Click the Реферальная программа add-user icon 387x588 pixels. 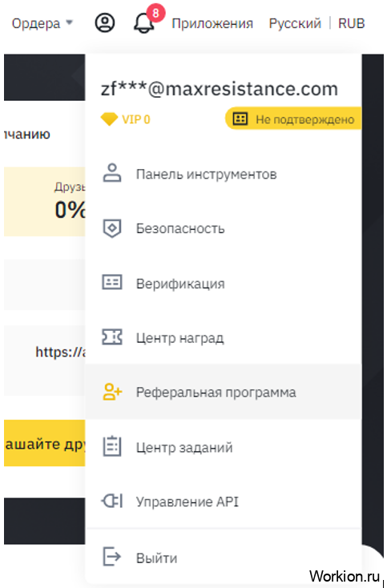112,392
